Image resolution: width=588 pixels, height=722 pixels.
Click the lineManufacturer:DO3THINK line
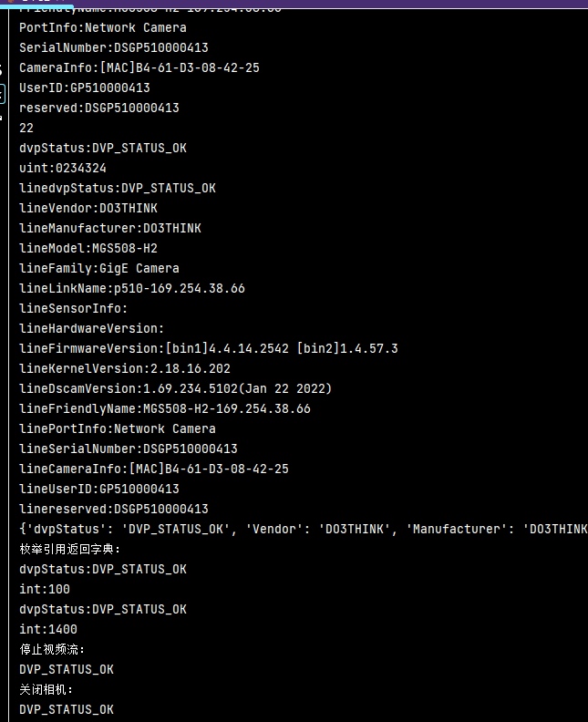pos(110,228)
